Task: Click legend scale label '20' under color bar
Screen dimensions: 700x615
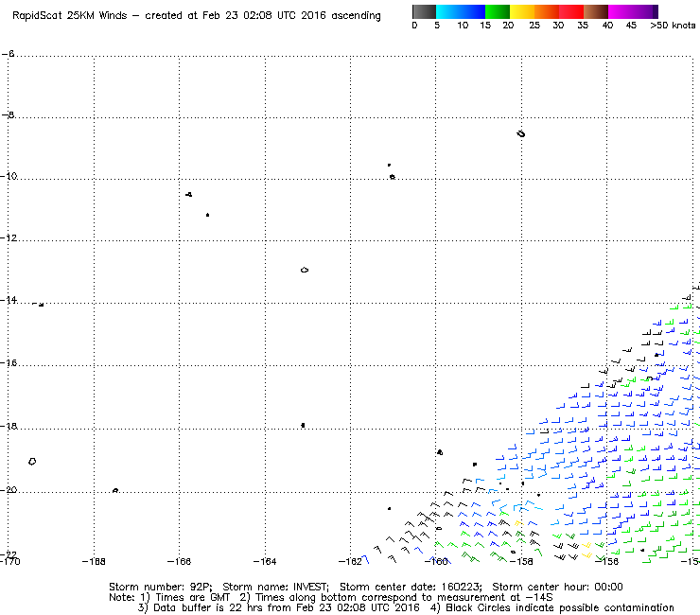Action: [508, 26]
